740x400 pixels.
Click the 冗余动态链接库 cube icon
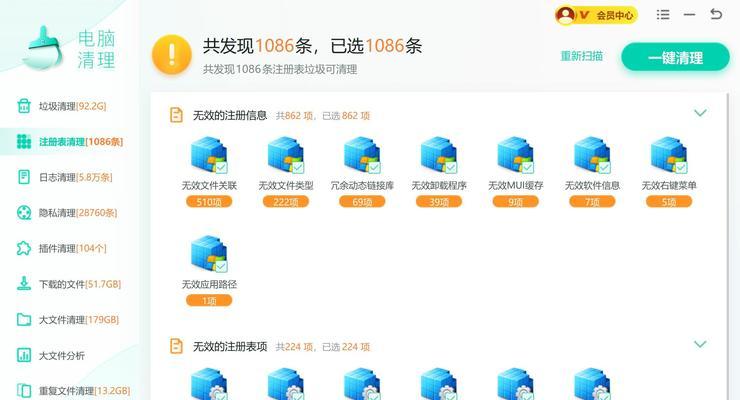tap(362, 155)
